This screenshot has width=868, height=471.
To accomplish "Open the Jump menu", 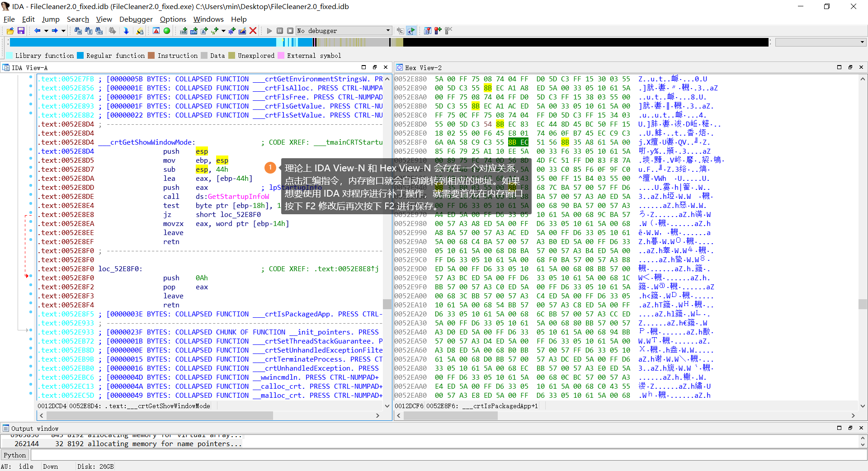I will tap(51, 19).
